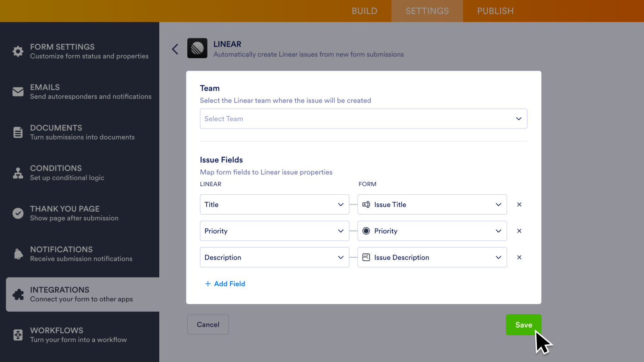Select the Emails envelope icon
This screenshot has width=644, height=362.
click(18, 91)
